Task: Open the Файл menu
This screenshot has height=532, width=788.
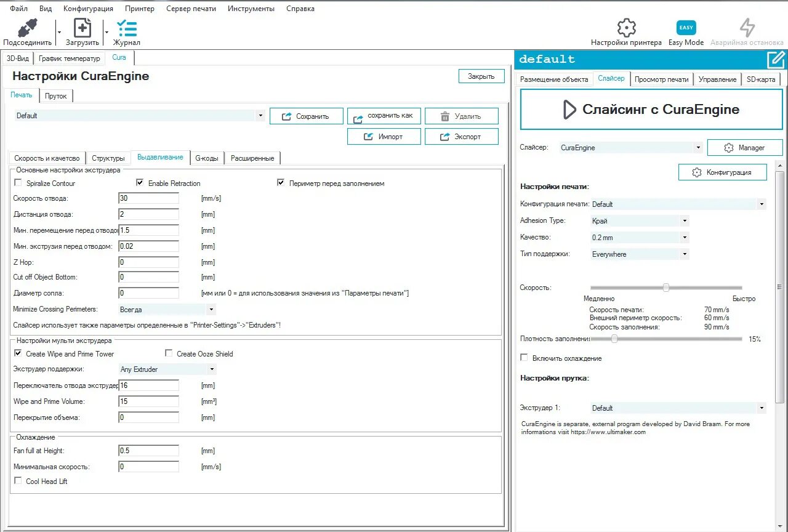Action: point(18,9)
